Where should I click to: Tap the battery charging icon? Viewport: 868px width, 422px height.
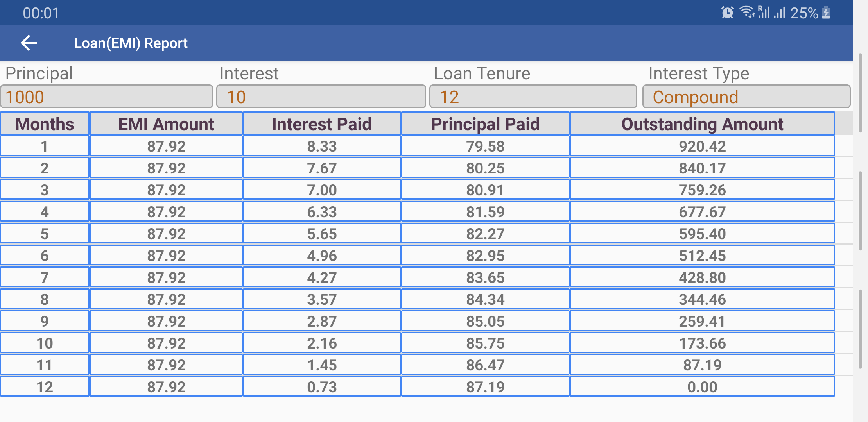[826, 13]
